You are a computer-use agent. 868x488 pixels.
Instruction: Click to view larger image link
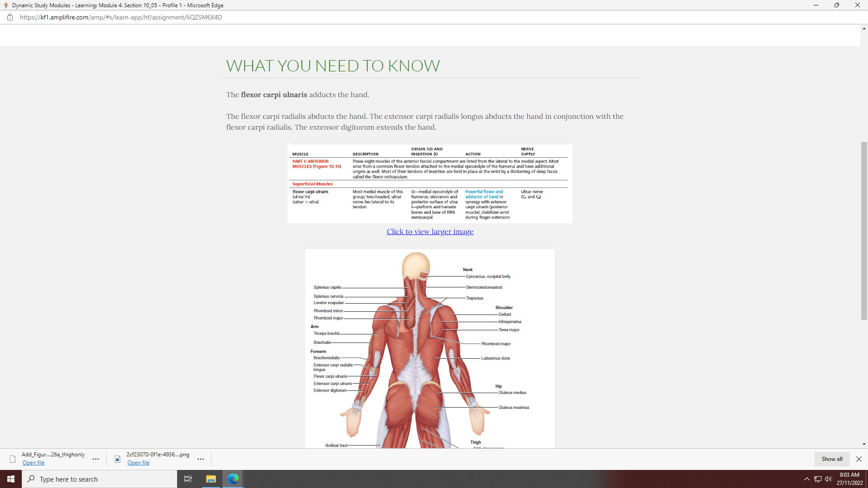(x=430, y=231)
